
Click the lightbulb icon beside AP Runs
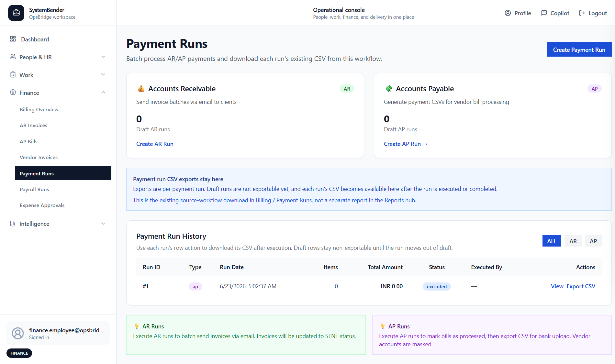pyautogui.click(x=383, y=326)
